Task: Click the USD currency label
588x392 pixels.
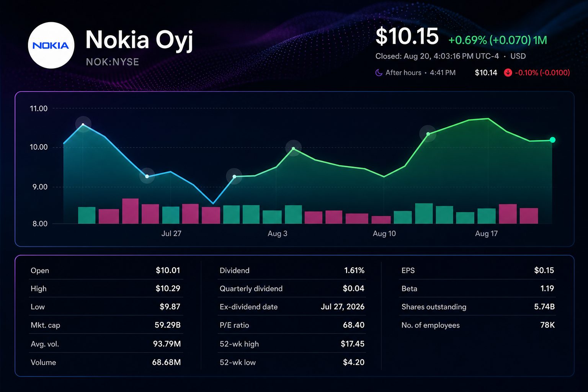Action: click(x=518, y=56)
